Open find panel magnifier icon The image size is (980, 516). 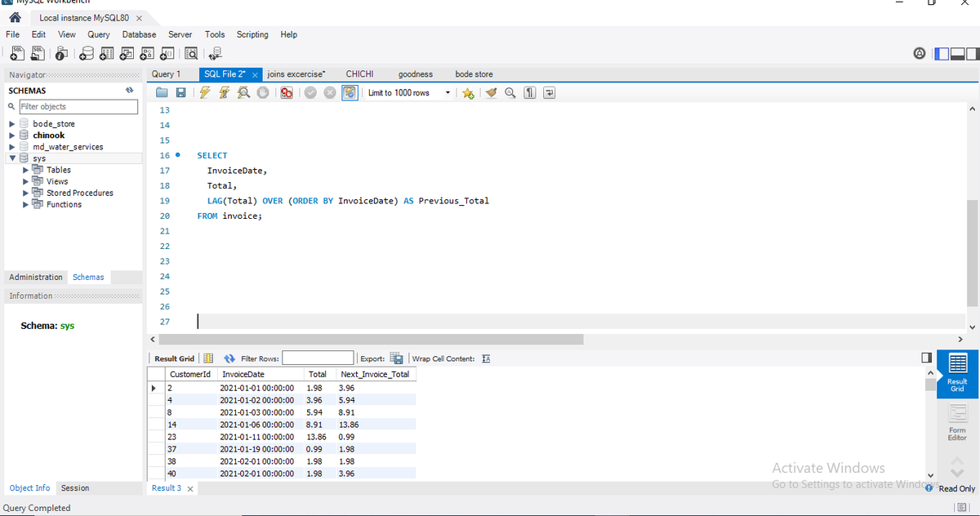510,93
